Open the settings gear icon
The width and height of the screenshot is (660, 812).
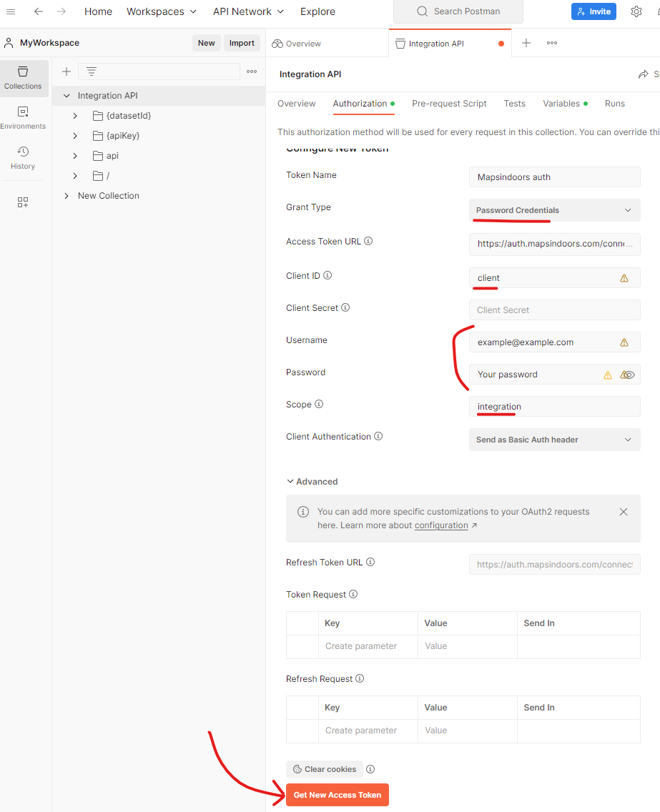[x=636, y=11]
